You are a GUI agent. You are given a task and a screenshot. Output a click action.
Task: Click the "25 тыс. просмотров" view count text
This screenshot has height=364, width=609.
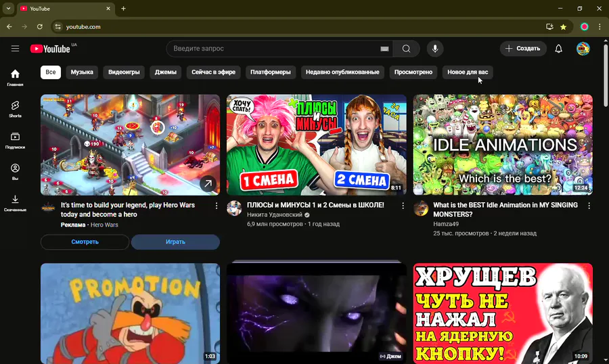[x=461, y=233]
